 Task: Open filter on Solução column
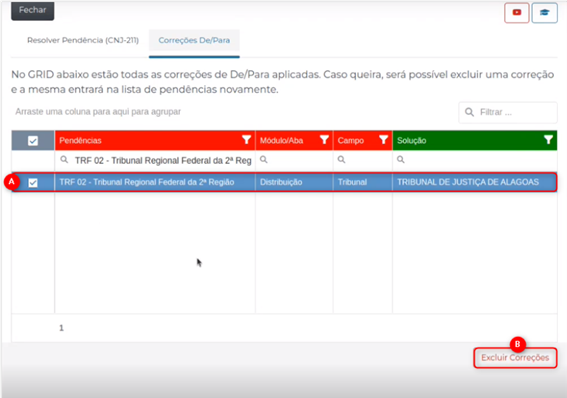[548, 140]
